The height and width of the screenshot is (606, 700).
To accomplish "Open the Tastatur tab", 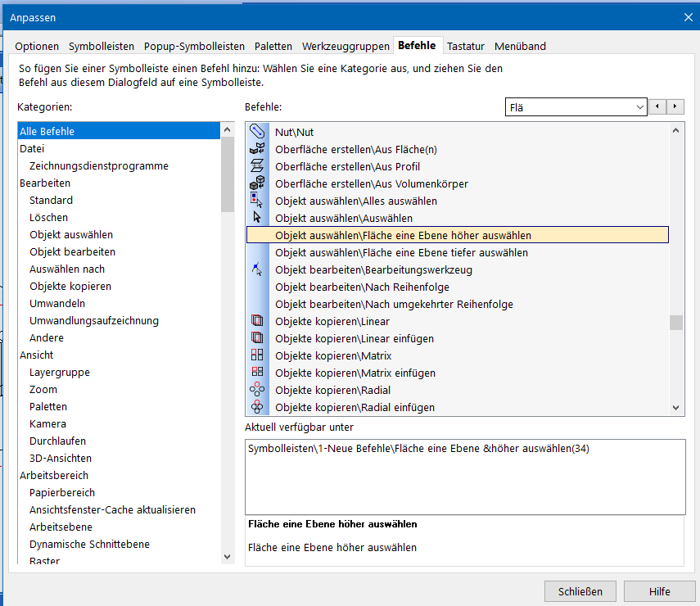I will pyautogui.click(x=466, y=47).
